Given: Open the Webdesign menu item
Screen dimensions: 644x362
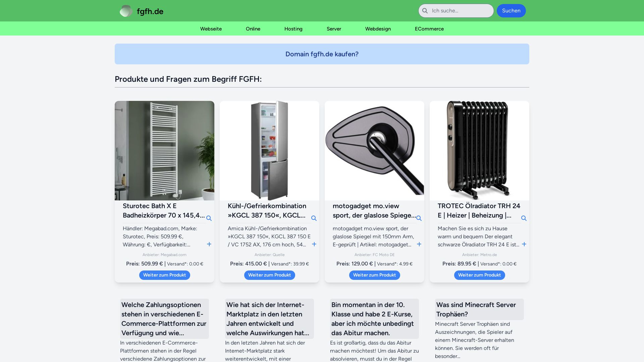Looking at the screenshot, I should 378,29.
